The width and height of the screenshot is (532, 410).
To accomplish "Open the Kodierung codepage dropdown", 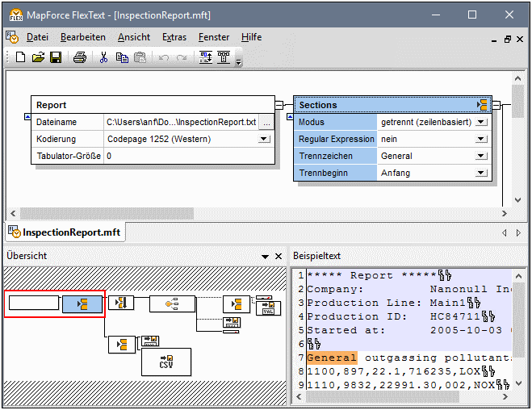I will tap(264, 139).
